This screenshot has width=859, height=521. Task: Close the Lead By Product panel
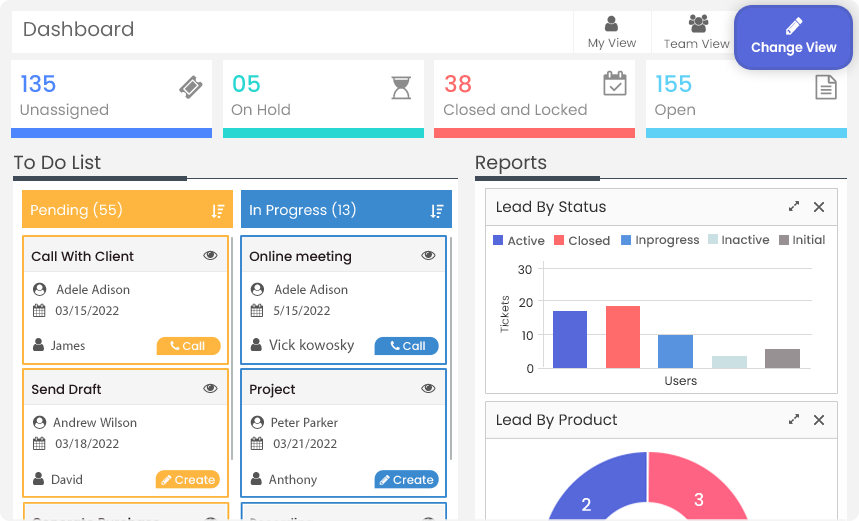[x=819, y=420]
